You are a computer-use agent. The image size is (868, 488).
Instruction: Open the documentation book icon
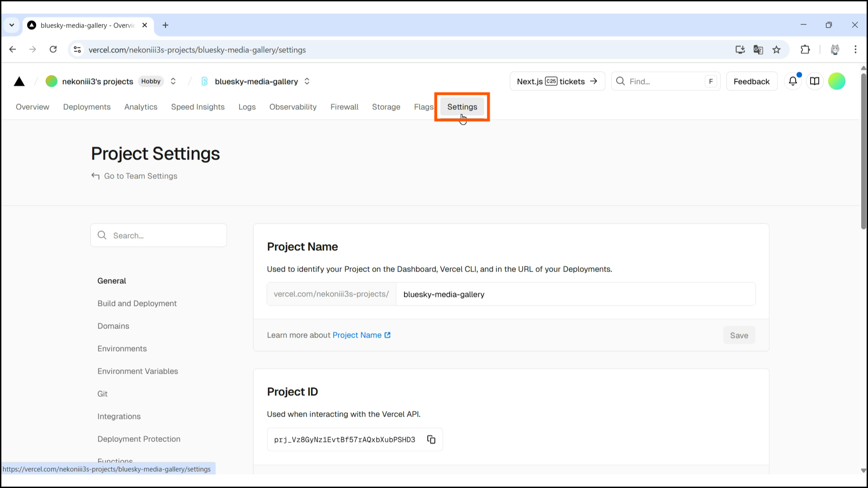[x=814, y=81]
